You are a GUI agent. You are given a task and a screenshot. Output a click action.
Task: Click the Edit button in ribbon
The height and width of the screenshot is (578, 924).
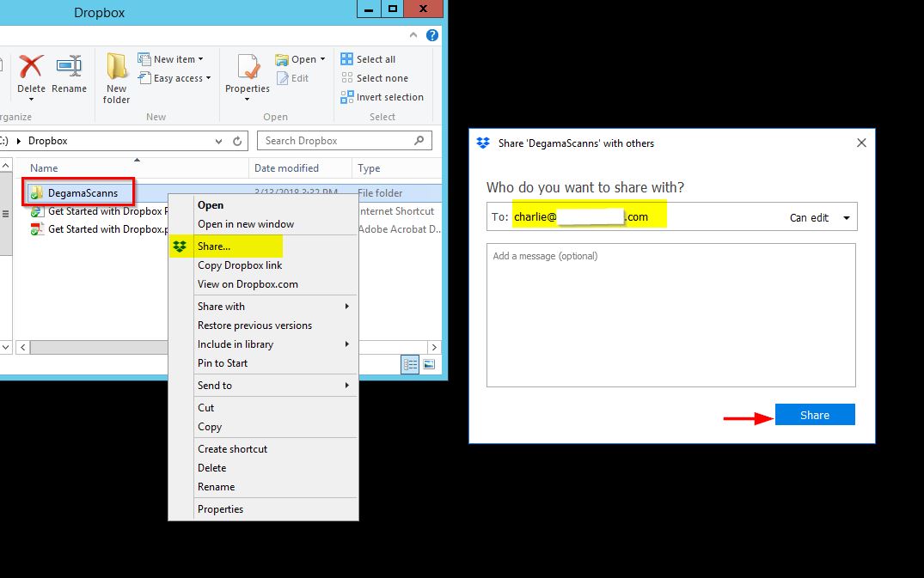293,77
